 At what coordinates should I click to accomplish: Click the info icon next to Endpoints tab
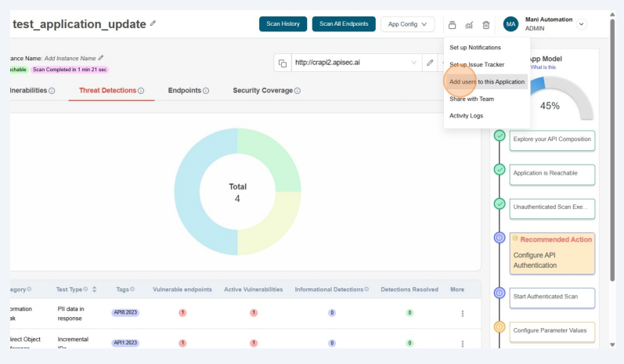(x=206, y=91)
